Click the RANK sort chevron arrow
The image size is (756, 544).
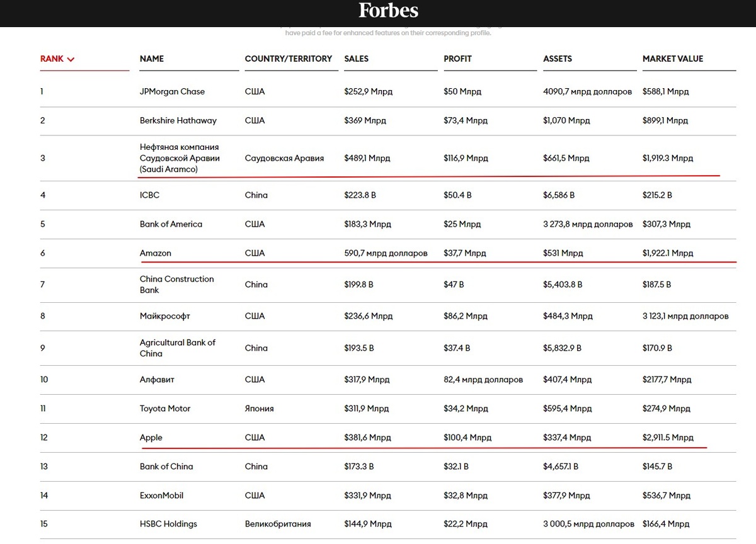click(71, 59)
